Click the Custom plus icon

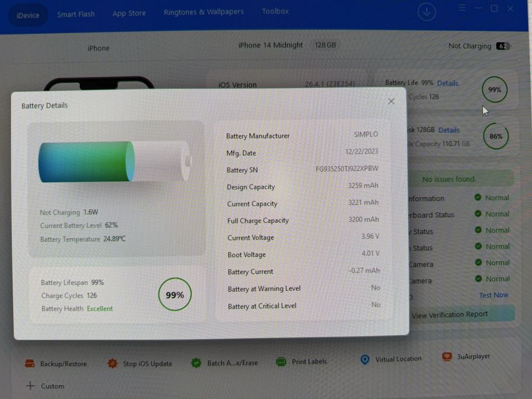point(30,386)
